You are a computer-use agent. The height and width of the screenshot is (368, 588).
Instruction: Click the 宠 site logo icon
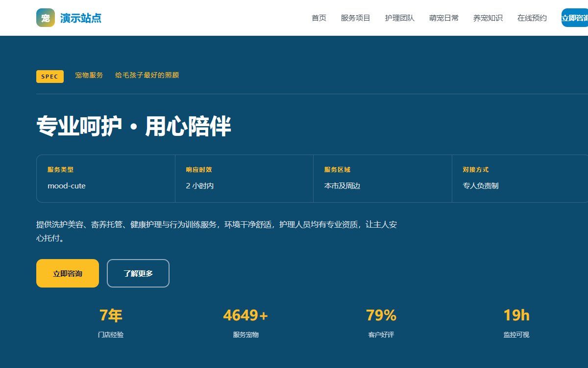[46, 18]
